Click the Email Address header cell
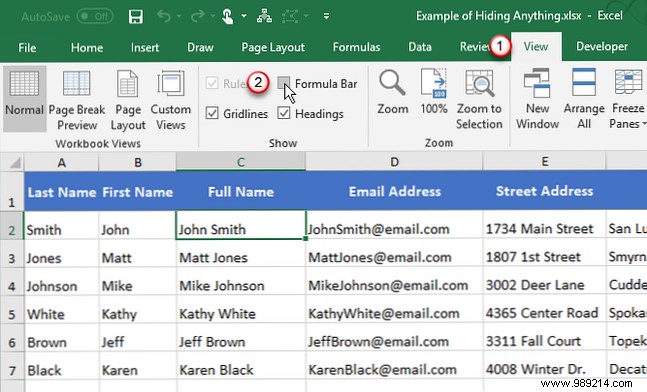The height and width of the screenshot is (392, 647). [x=394, y=191]
